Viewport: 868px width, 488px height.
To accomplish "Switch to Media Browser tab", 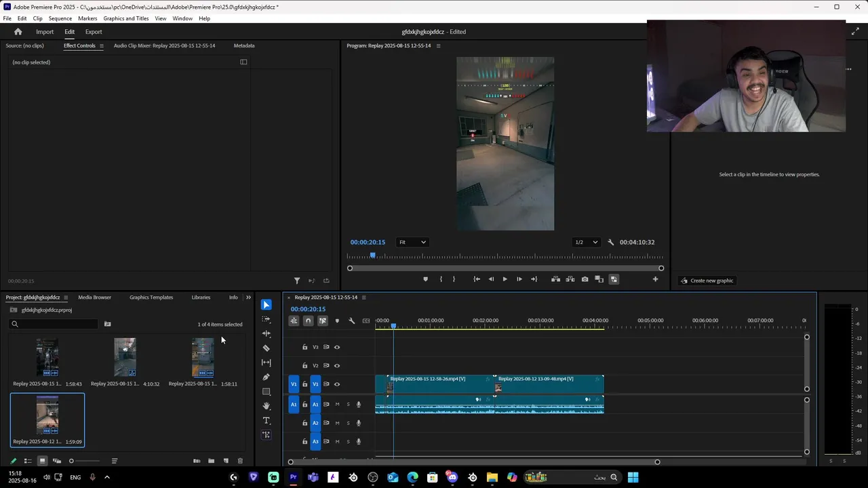I will (94, 297).
